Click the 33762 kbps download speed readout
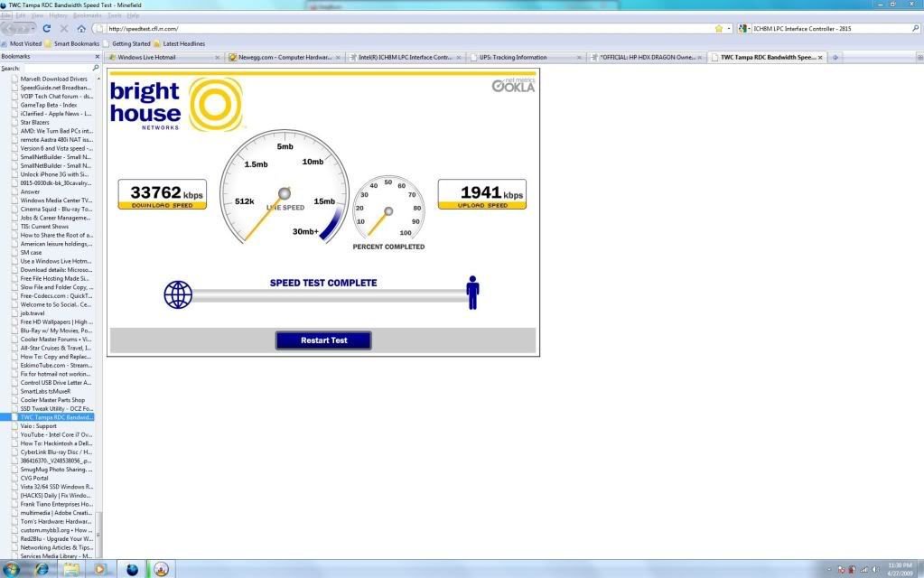This screenshot has width=924, height=578. click(x=163, y=194)
